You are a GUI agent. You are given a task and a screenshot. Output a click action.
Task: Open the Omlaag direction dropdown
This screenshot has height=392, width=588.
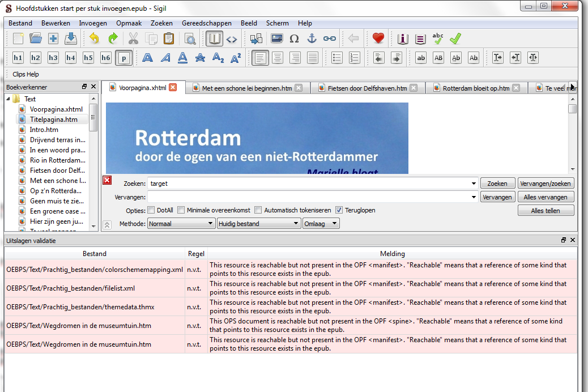click(321, 224)
